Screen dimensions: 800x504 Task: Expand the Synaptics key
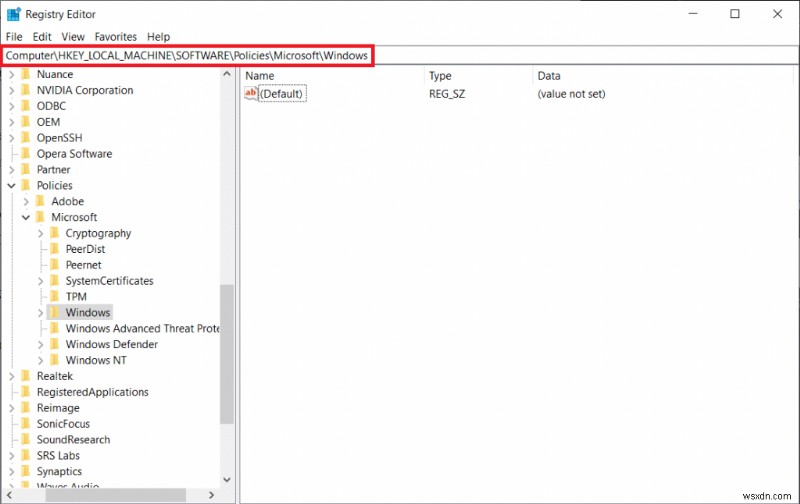[11, 471]
